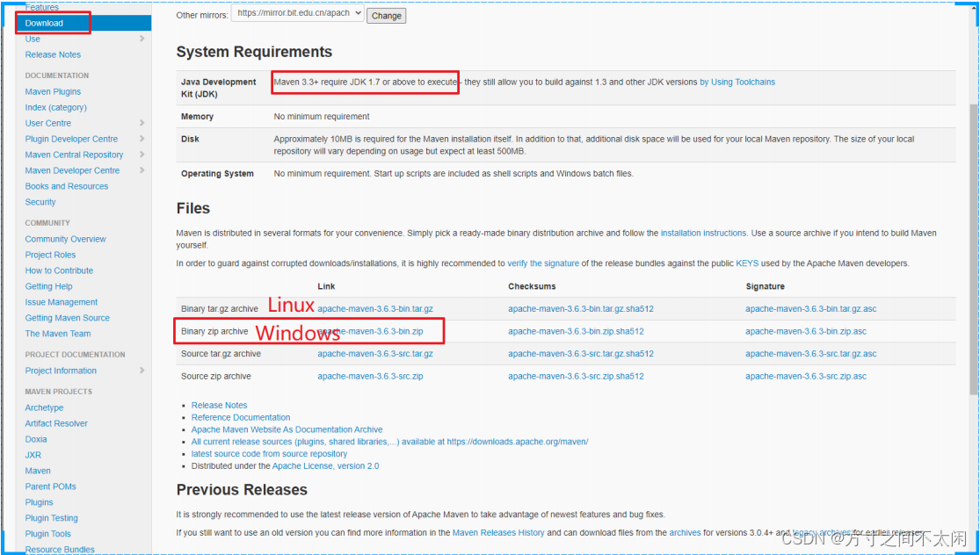Open Getting Help sidebar link

coord(48,286)
